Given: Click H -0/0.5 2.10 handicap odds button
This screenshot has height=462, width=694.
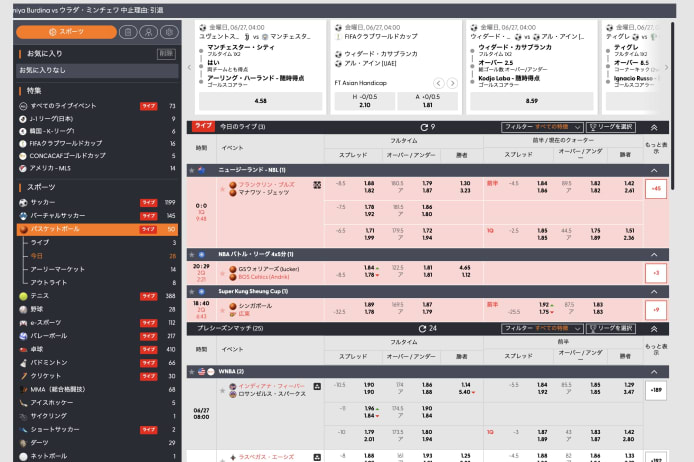Looking at the screenshot, I should 365,101.
